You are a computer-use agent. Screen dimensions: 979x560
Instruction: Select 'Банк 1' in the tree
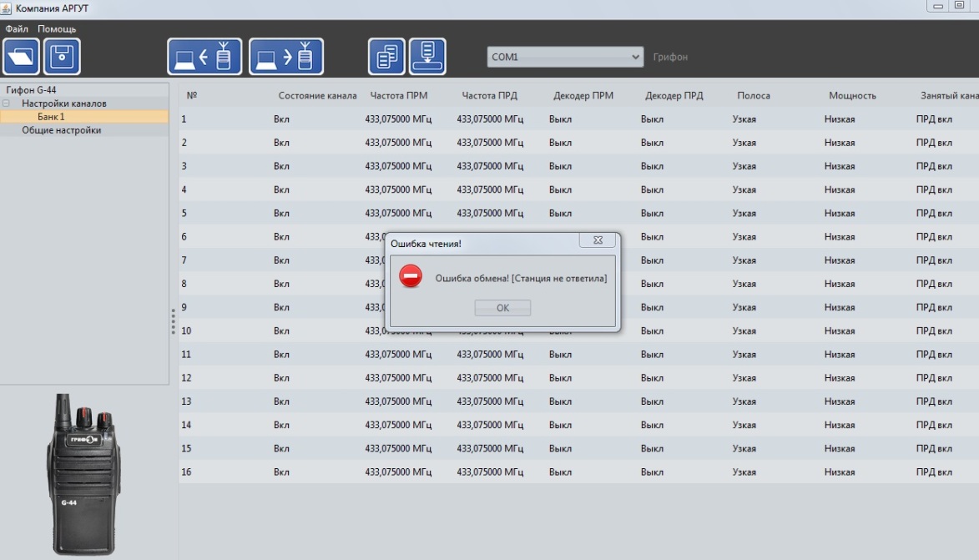[x=51, y=117]
